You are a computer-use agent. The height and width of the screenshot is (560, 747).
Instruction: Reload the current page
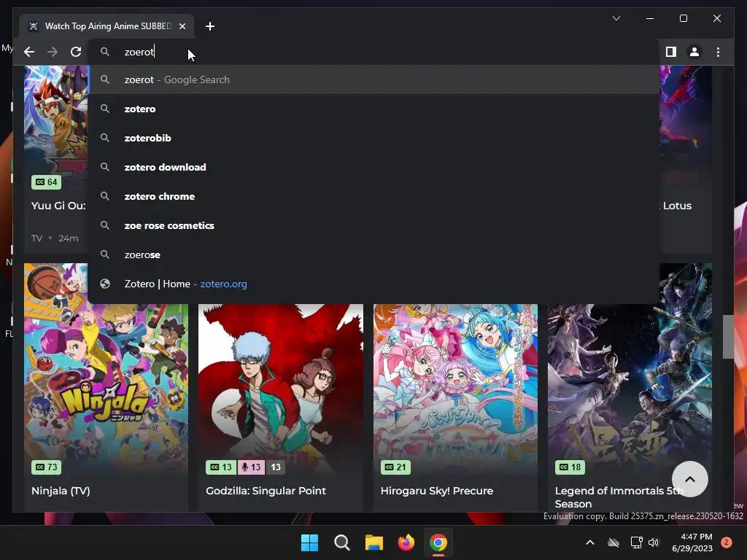click(76, 52)
